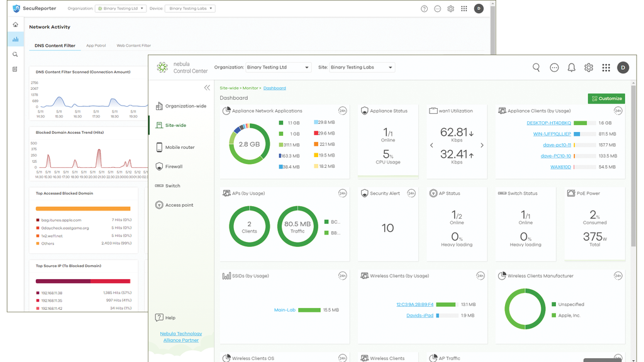644x362 pixels.
Task: Open the Nebula app launcher grid
Action: point(606,68)
